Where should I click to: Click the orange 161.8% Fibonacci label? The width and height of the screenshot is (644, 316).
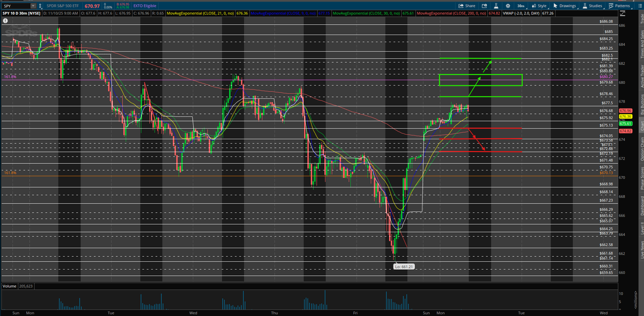point(10,173)
